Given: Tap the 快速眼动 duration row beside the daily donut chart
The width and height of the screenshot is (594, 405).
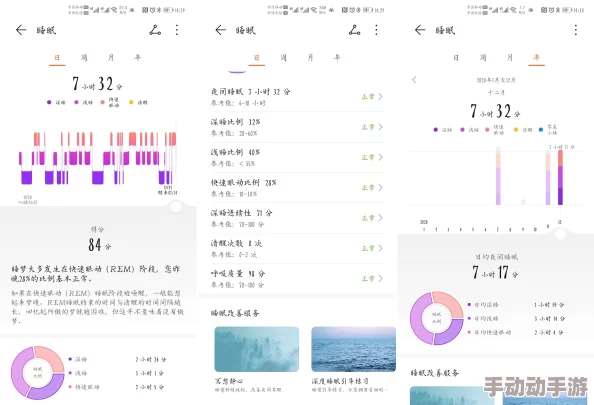Looking at the screenshot, I should pyautogui.click(x=117, y=387).
